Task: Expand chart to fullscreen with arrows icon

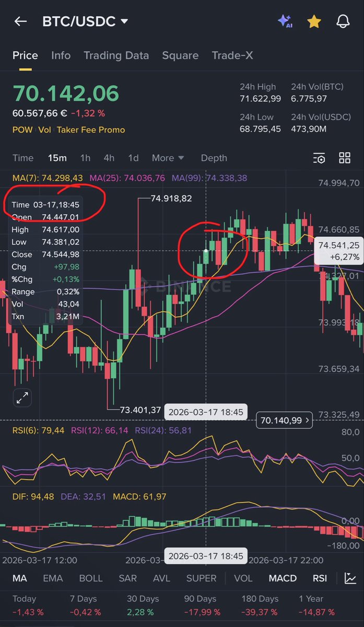Action: pos(22,398)
